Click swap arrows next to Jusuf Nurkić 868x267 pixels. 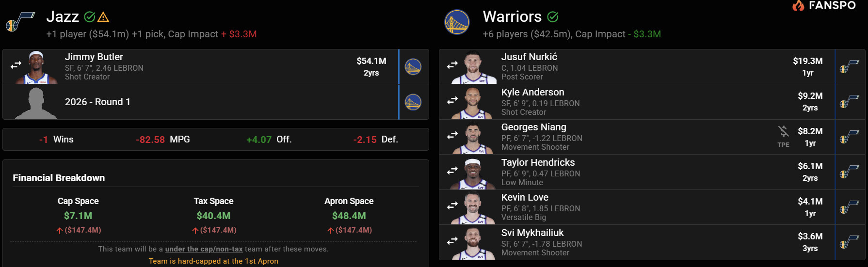(x=452, y=65)
